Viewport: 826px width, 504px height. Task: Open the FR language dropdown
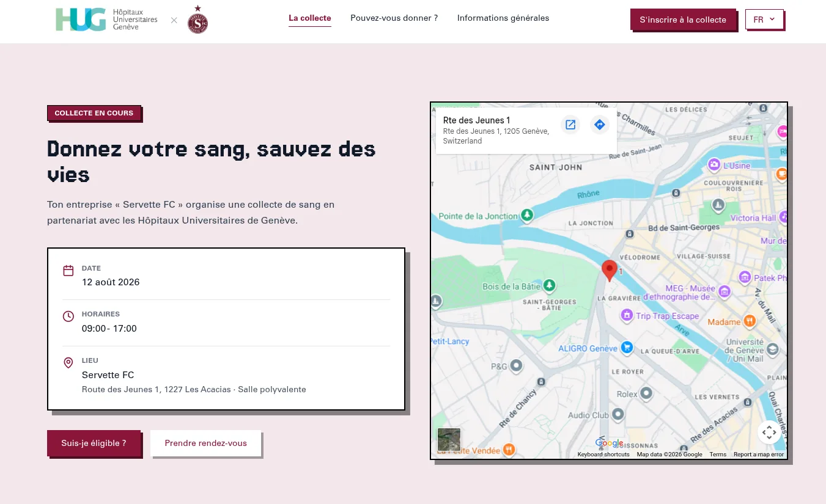coord(764,20)
